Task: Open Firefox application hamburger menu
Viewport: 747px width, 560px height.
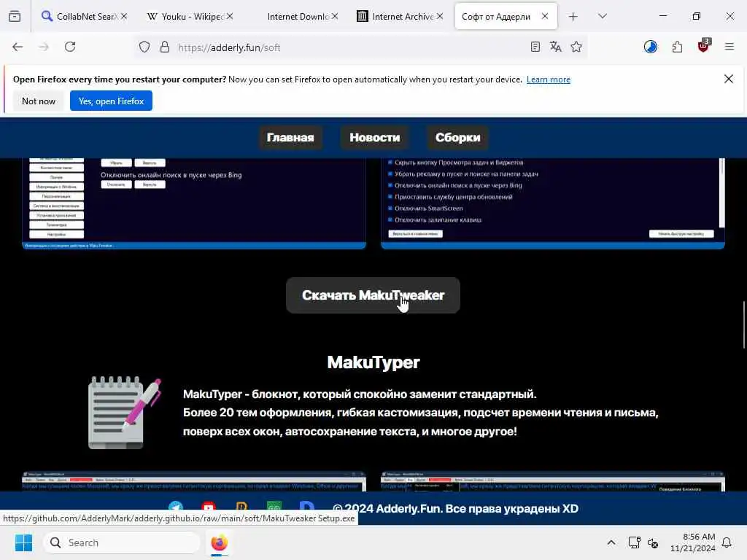Action: 729,47
